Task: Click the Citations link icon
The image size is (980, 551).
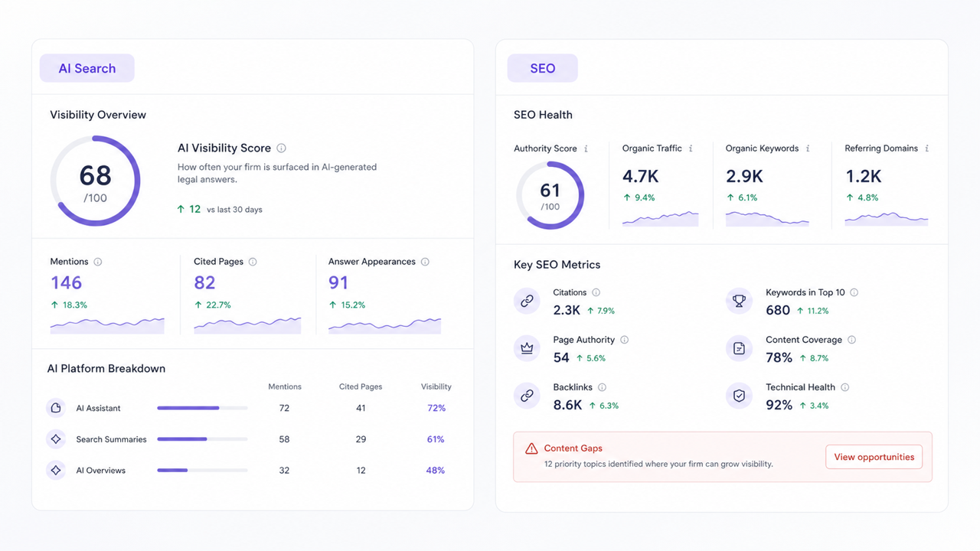Action: pos(527,302)
